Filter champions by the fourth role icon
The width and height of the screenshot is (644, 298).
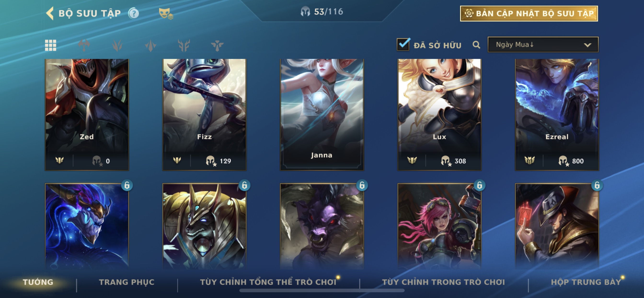pyautogui.click(x=184, y=45)
